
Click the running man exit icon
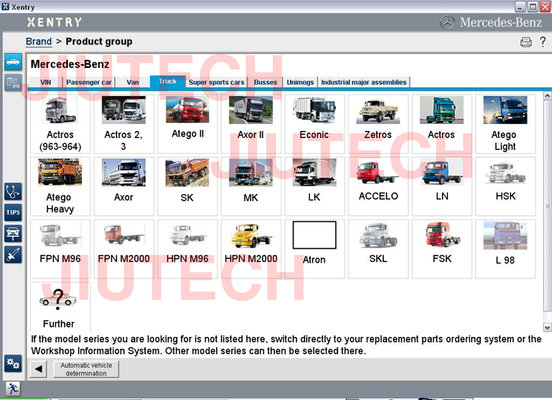coord(13,389)
